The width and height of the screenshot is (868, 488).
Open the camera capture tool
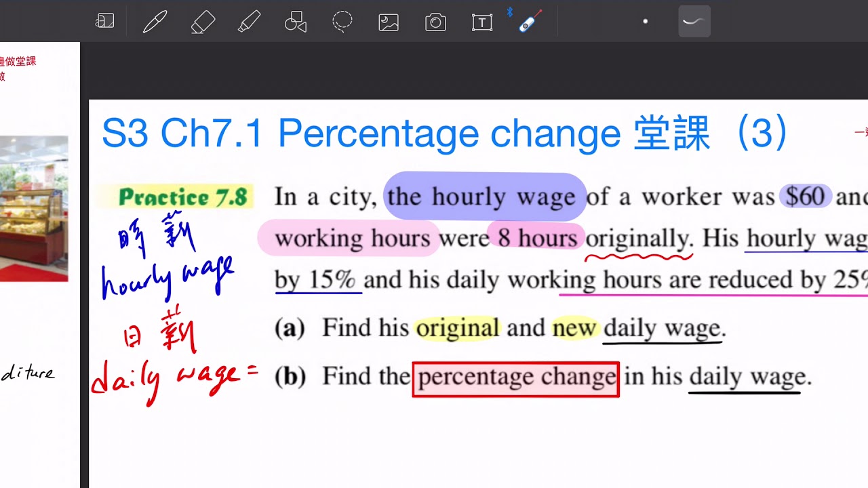click(x=435, y=22)
